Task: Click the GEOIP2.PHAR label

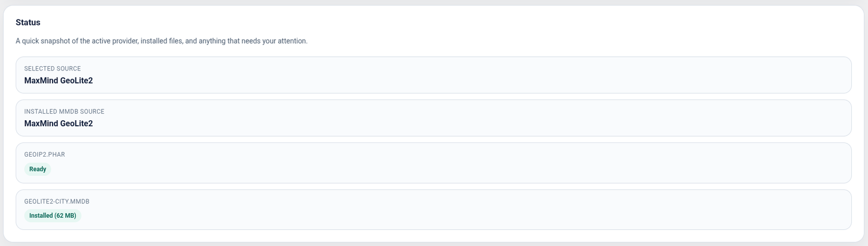Action: (44, 154)
